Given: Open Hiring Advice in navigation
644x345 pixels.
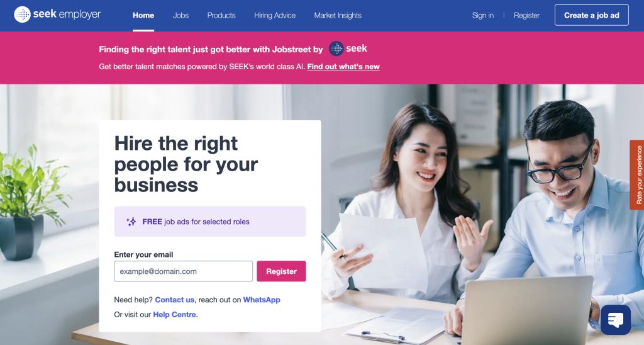Looking at the screenshot, I should (x=275, y=15).
